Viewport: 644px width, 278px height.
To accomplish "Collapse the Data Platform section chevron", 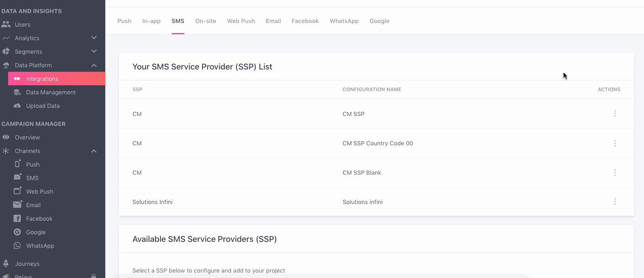I will (x=94, y=65).
